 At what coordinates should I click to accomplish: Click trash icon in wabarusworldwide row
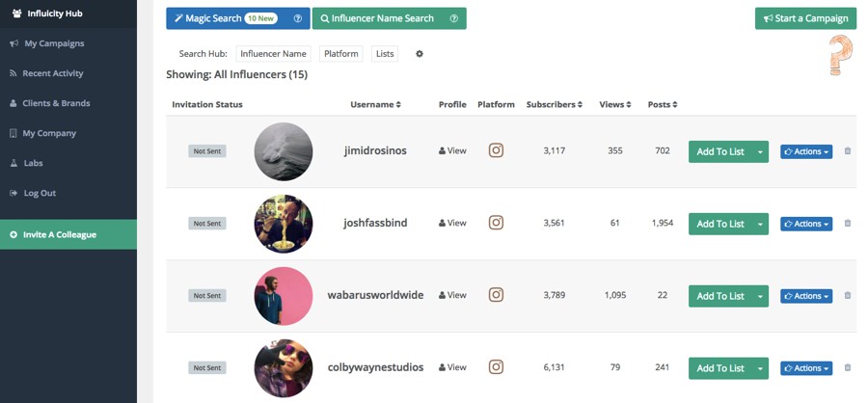848,295
